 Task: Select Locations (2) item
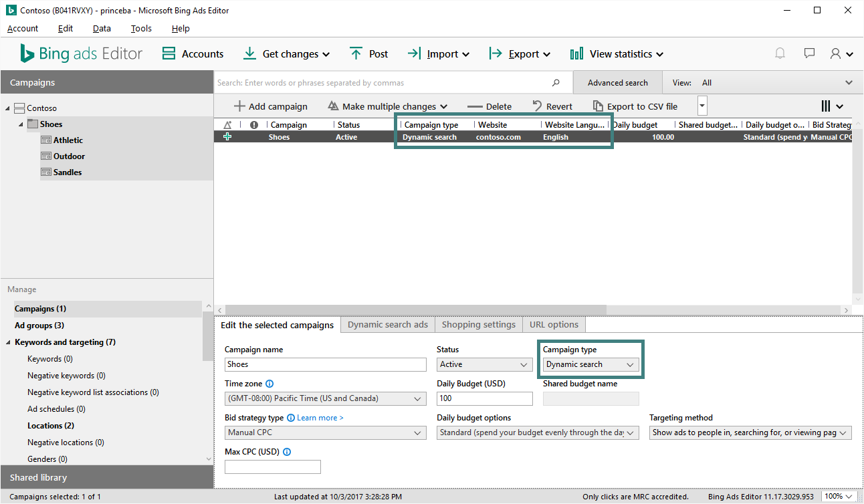[x=51, y=426]
